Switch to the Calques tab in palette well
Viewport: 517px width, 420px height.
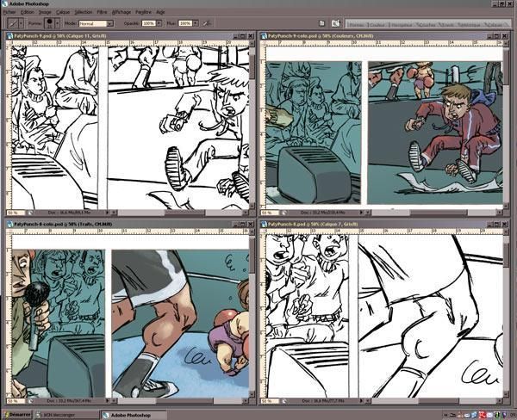click(493, 25)
